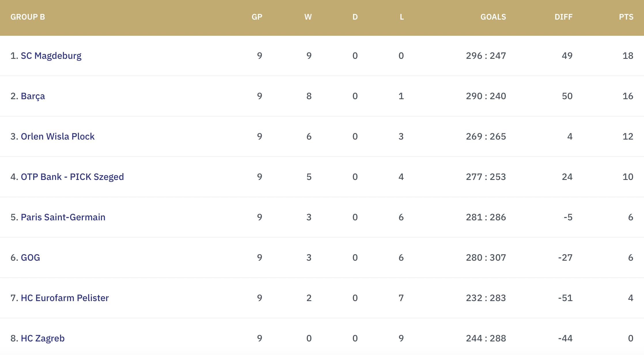Click the GP column header
The width and height of the screenshot is (644, 355).
click(257, 17)
